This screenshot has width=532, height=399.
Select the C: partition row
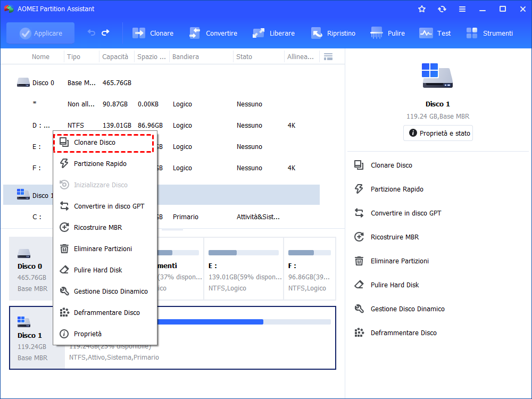coord(162,217)
